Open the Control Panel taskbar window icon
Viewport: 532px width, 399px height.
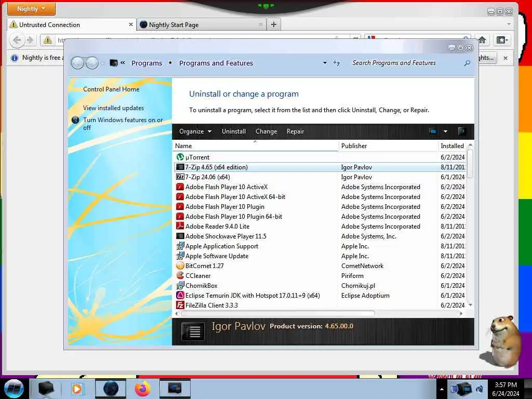pos(175,389)
